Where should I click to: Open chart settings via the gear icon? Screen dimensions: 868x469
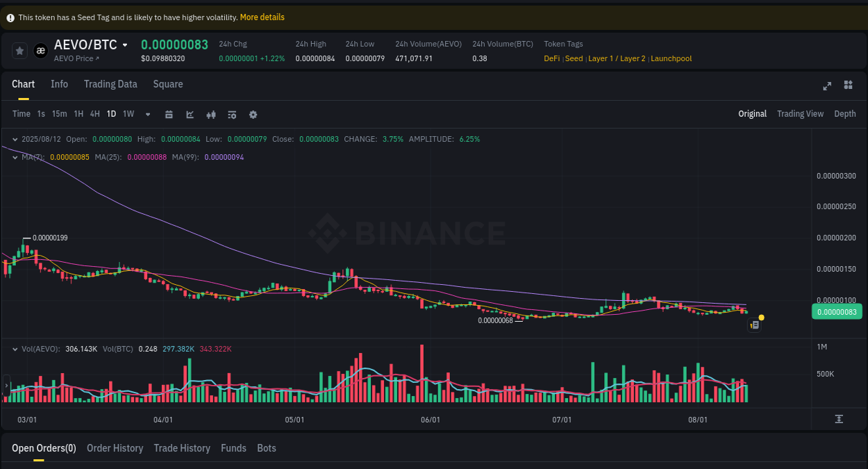253,114
